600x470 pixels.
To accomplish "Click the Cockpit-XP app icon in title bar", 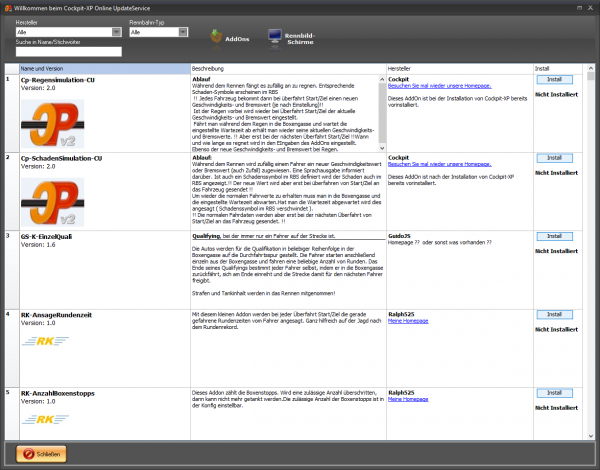I will tap(8, 8).
